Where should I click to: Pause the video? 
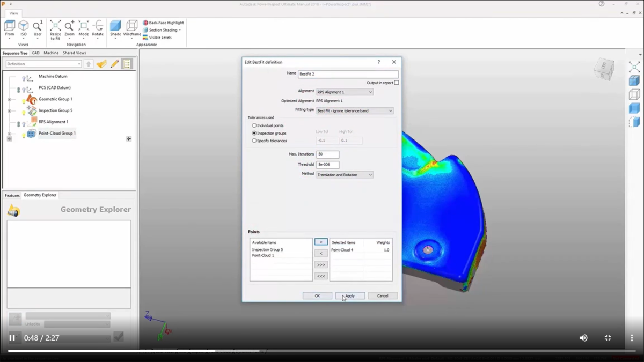(x=12, y=338)
